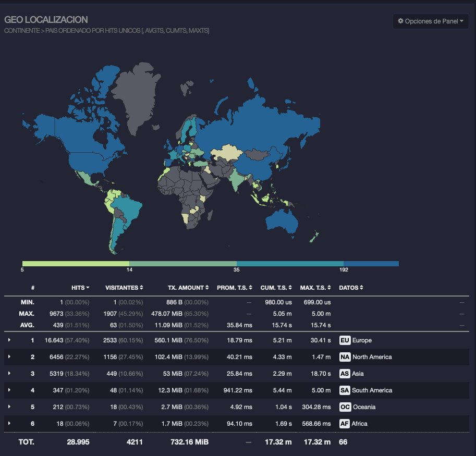Expand the Asia row
This screenshot has width=476, height=456.
(x=9, y=374)
